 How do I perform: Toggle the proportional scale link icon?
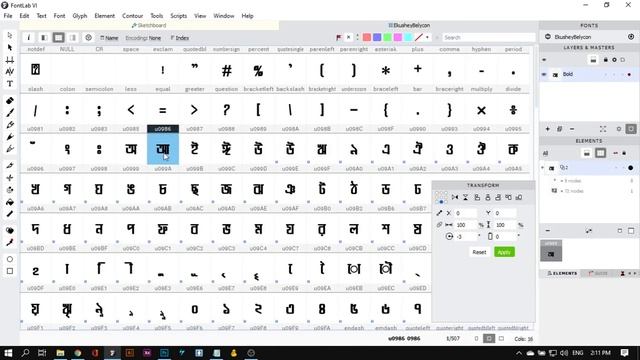[x=439, y=225]
